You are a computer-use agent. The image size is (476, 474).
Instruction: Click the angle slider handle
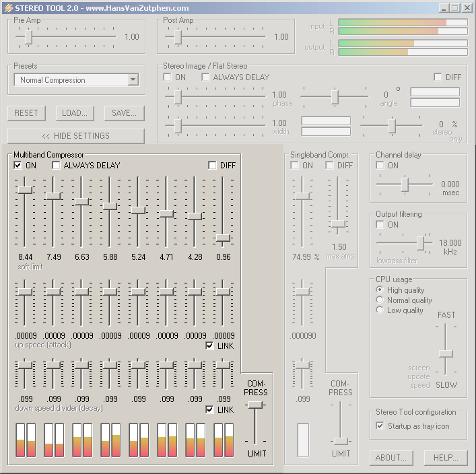pyautogui.click(x=335, y=97)
